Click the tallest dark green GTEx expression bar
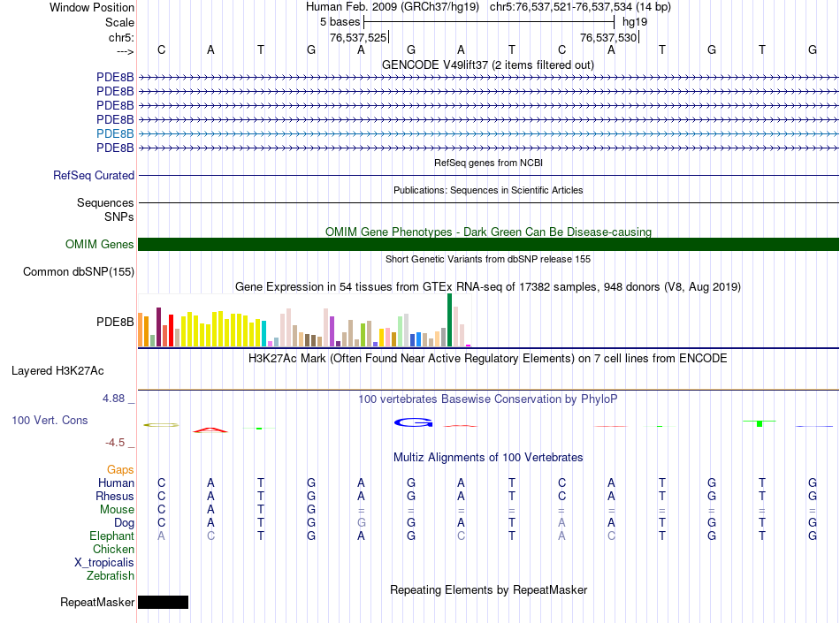This screenshot has height=623, width=840. point(449,320)
